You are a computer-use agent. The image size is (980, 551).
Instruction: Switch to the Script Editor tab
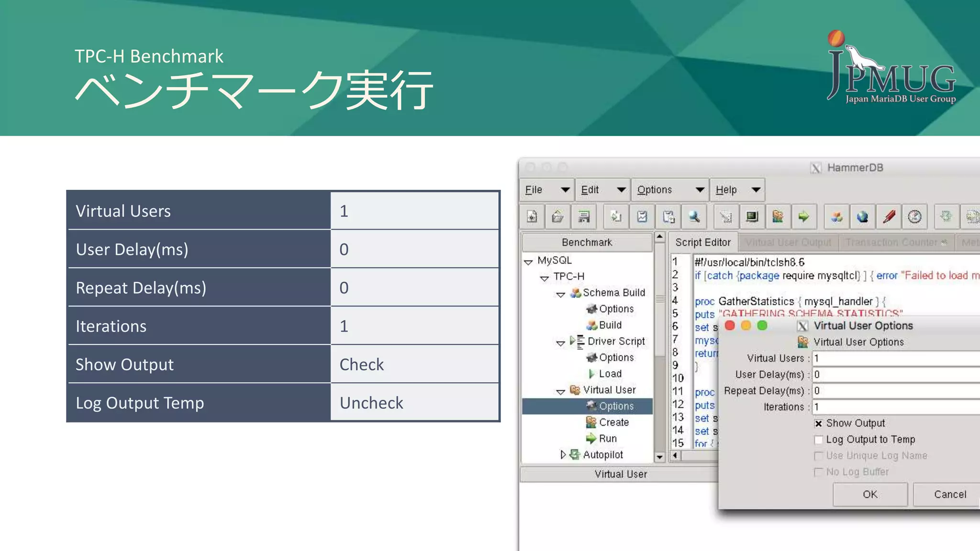click(x=703, y=242)
